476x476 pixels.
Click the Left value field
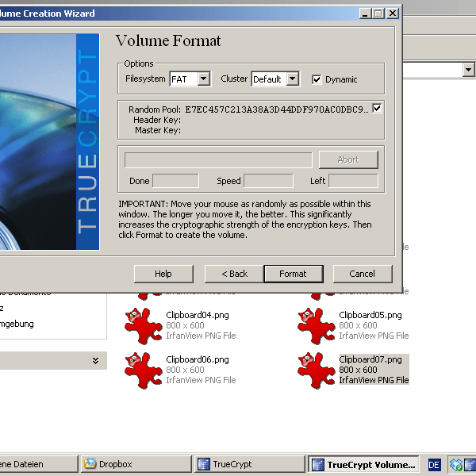coord(353,181)
